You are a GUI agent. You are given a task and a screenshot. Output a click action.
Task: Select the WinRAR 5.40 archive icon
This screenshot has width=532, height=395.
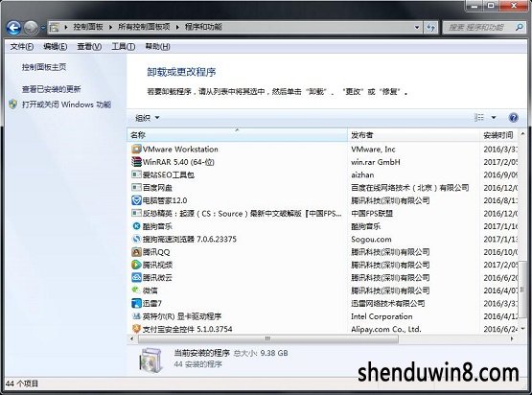(x=136, y=162)
